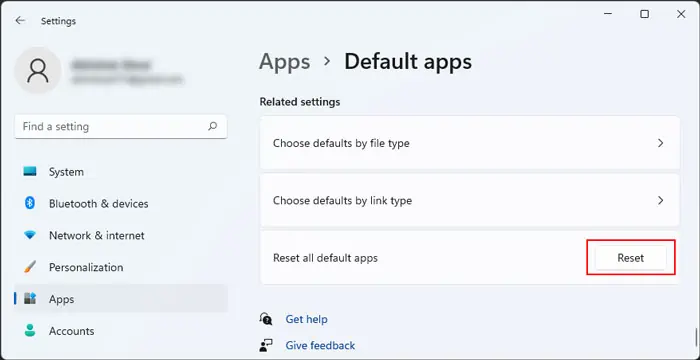Click the Default apps page title
The width and height of the screenshot is (700, 360).
tap(408, 61)
